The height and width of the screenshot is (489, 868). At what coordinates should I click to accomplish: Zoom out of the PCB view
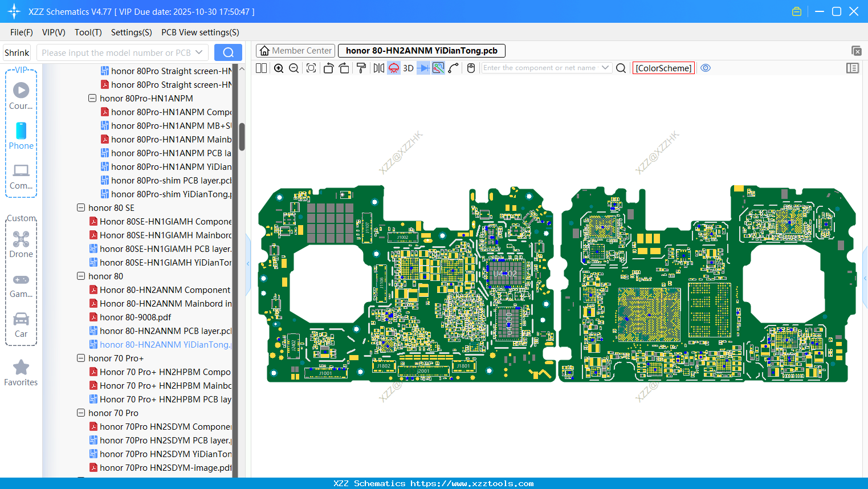pos(294,68)
